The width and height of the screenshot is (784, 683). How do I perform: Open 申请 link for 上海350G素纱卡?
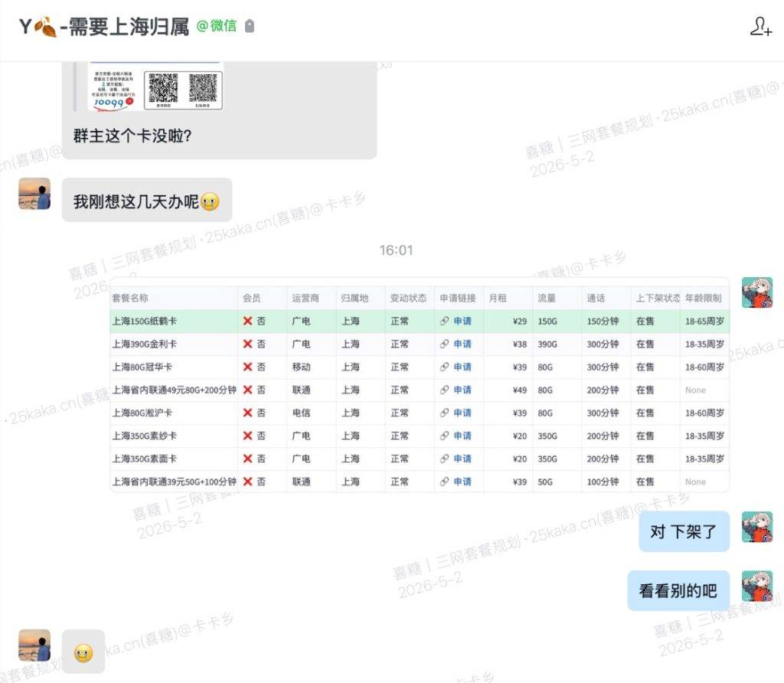462,436
